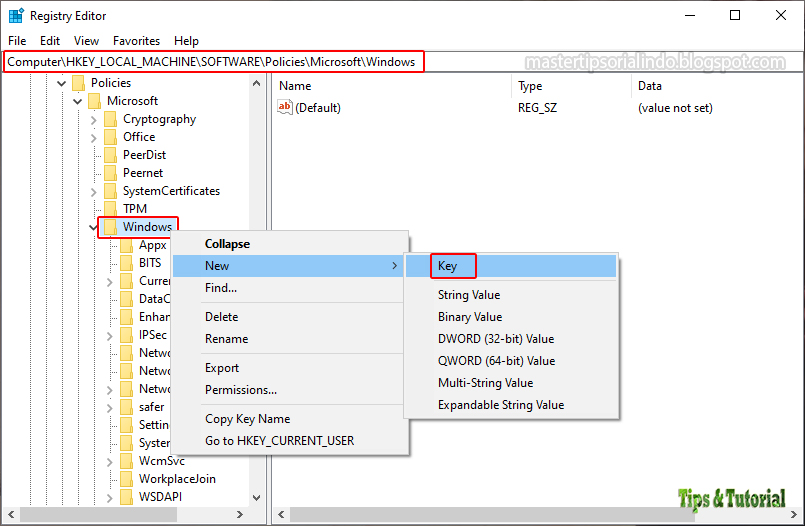This screenshot has width=805, height=526.
Task: Select String Value in the submenu
Action: [511, 295]
